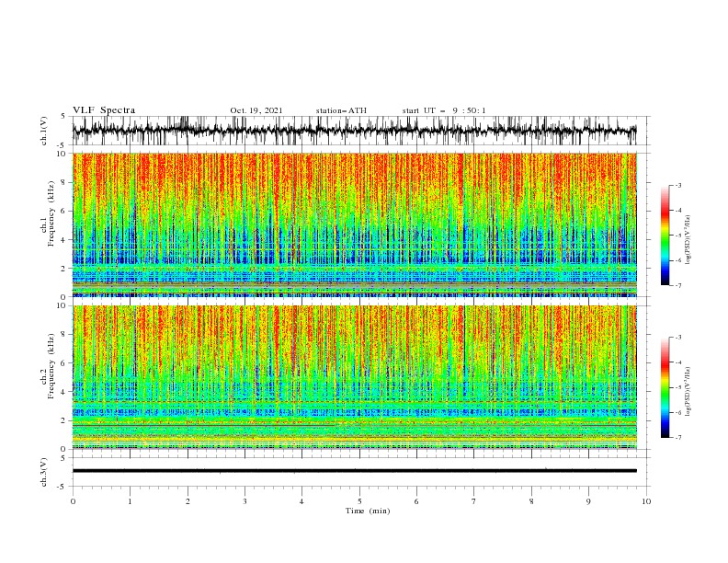Select the "station=ATH" label

341,110
